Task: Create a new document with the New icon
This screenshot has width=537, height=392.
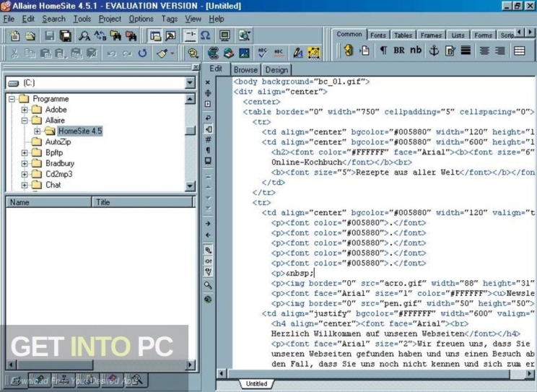Action: [x=14, y=35]
